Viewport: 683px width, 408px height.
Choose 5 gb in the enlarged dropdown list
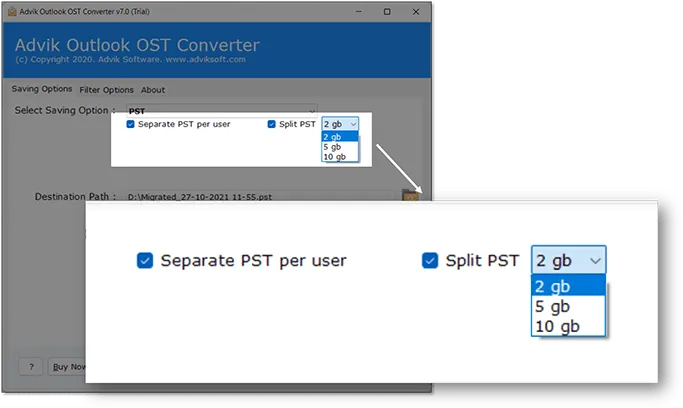[x=568, y=307]
